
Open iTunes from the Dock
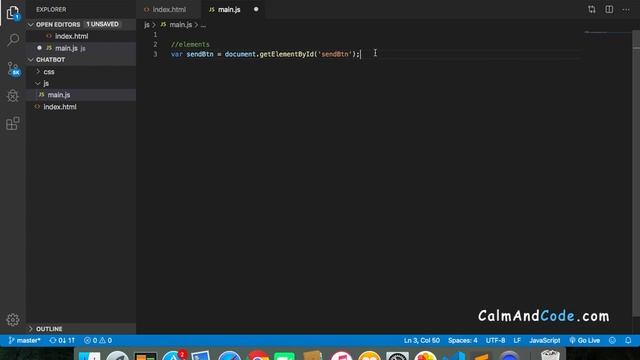click(341, 356)
